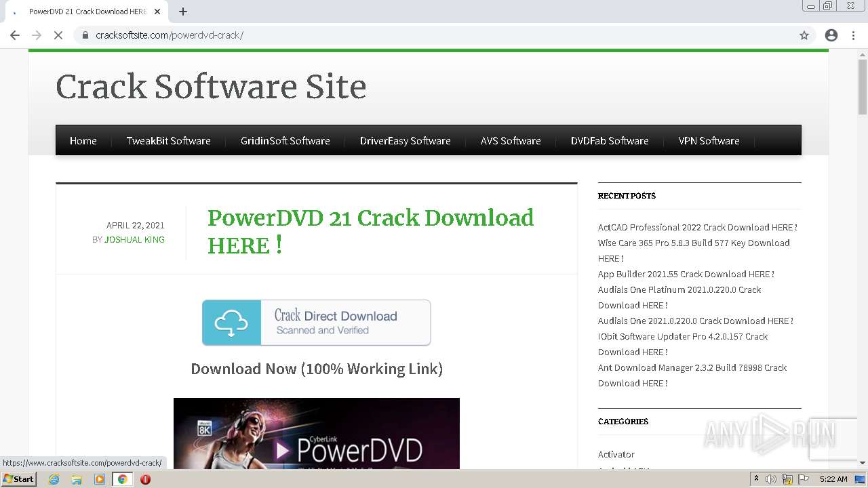Image resolution: width=868 pixels, height=488 pixels.
Task: Stop page loading with X button
Action: (58, 35)
